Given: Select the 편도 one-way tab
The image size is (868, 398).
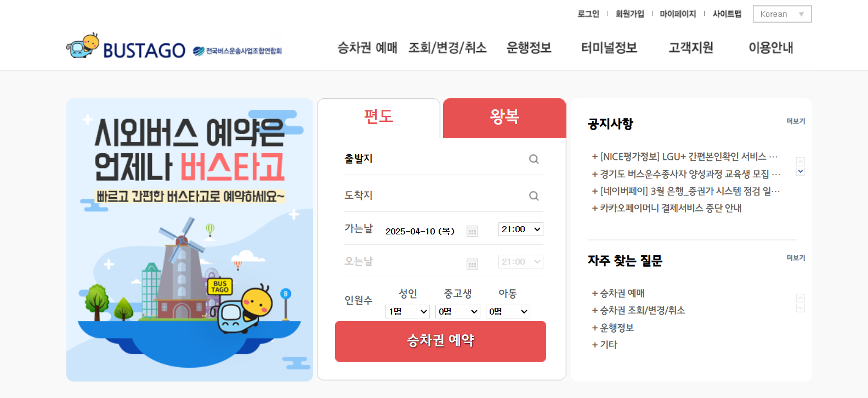Looking at the screenshot, I should [x=378, y=117].
